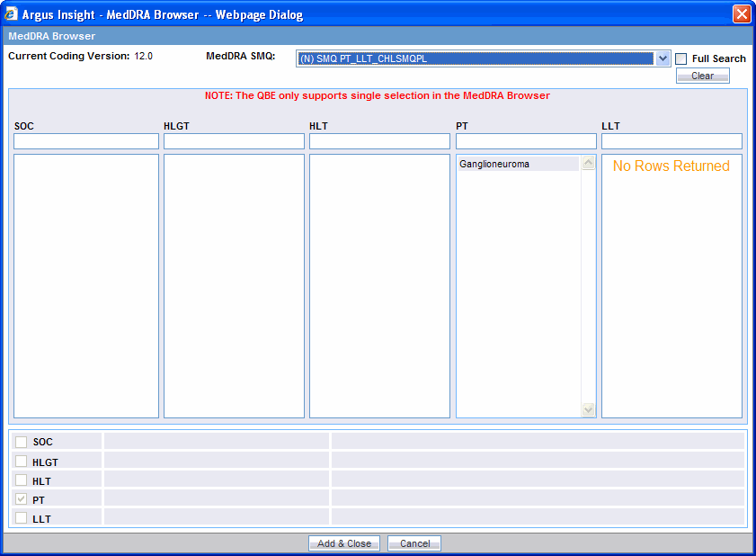Screen dimensions: 756x556
Task: Focus the LLT search input field
Action: 672,141
